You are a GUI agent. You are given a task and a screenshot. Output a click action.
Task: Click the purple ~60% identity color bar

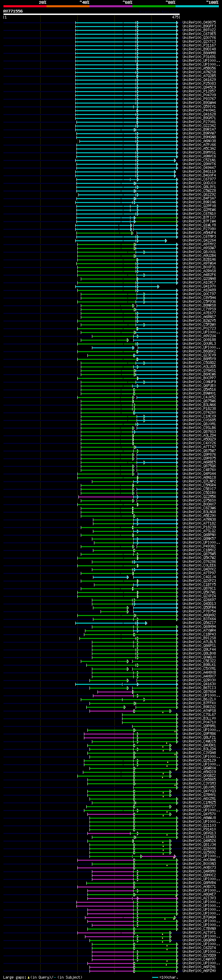tap(111, 6)
